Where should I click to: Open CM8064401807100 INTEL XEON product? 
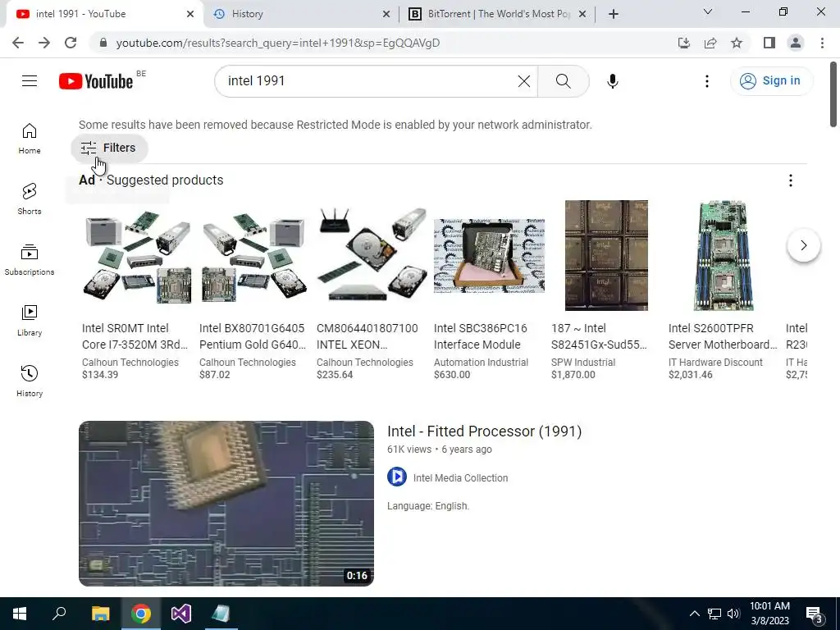367,336
